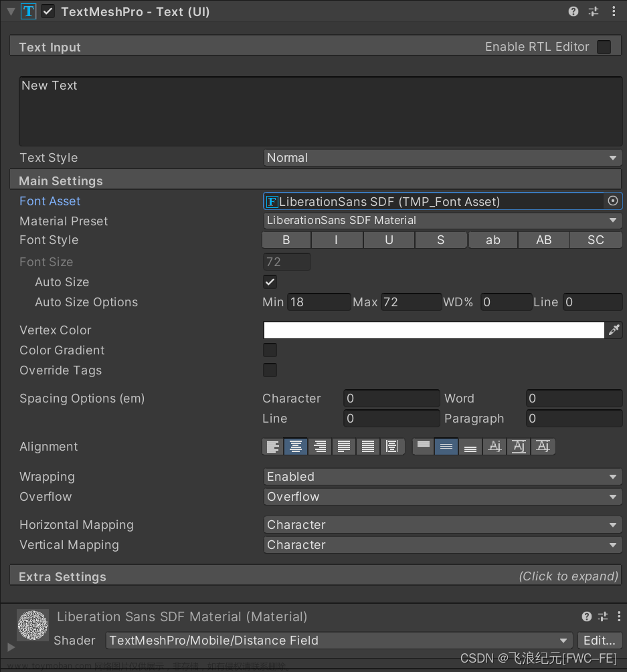Click the Font Size field
This screenshot has height=672, width=627.
pyautogui.click(x=286, y=262)
